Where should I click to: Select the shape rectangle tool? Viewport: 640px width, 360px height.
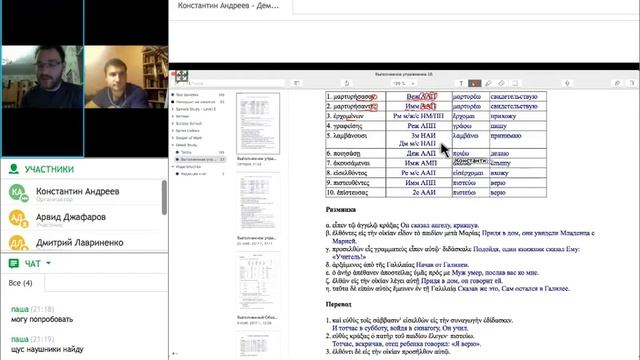(x=515, y=83)
